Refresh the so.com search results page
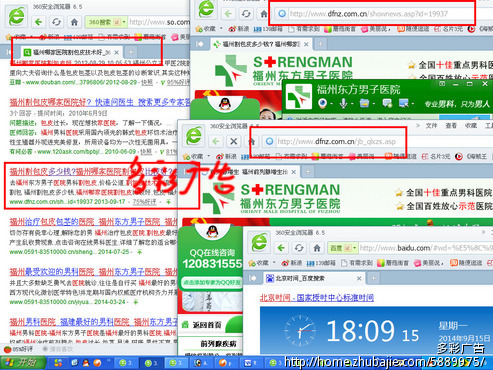The height and width of the screenshot is (370, 493). (x=56, y=22)
